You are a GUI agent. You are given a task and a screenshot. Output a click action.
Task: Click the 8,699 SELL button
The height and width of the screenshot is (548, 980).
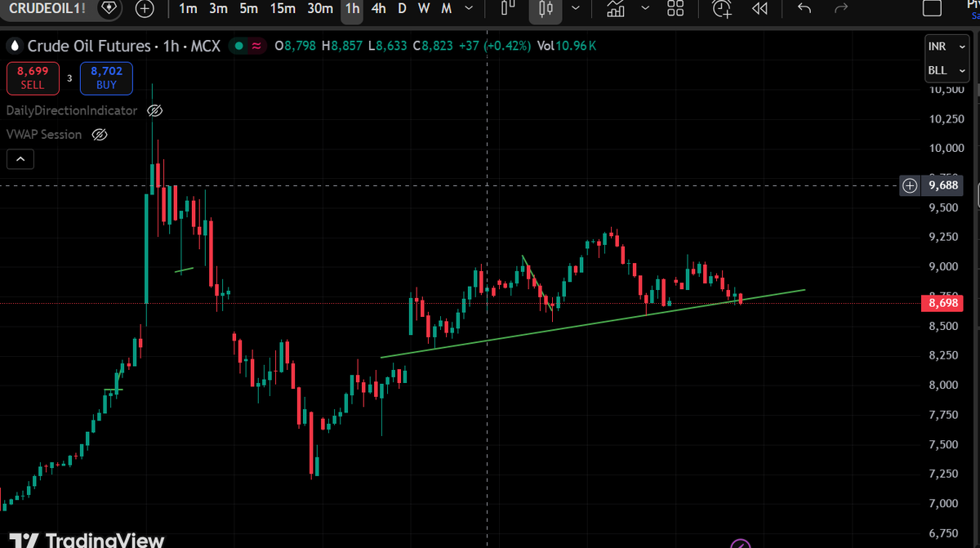click(x=33, y=78)
